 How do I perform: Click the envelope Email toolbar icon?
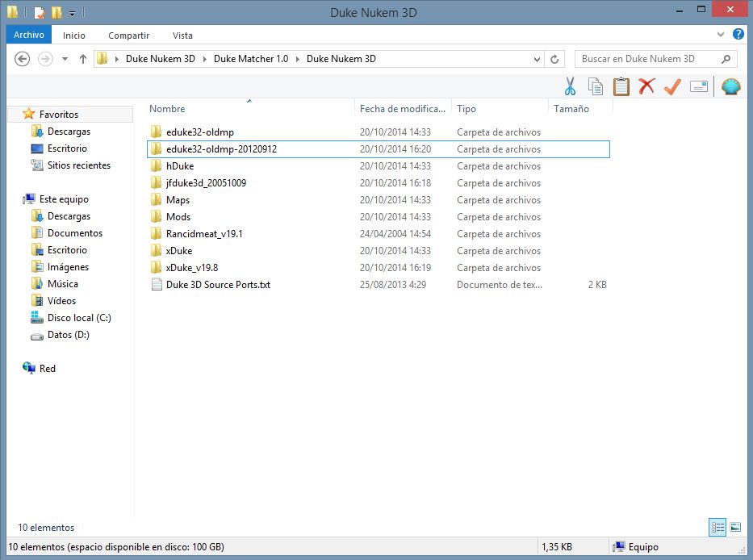coord(699,86)
